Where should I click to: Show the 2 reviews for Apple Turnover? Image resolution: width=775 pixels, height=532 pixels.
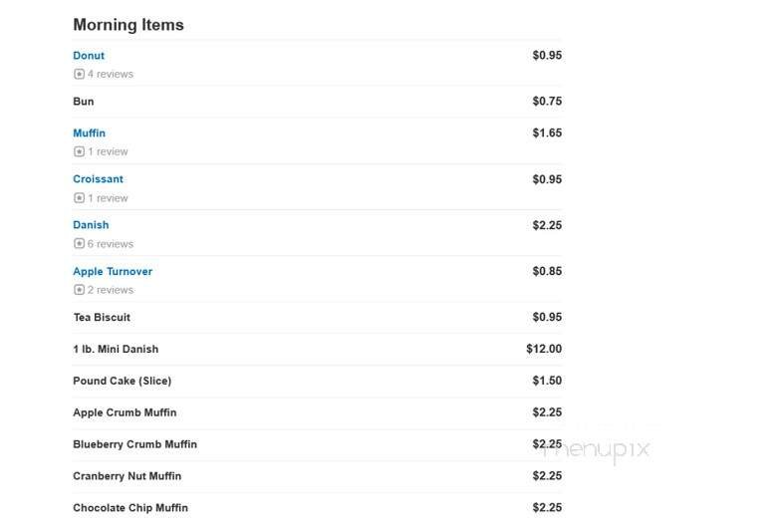tap(110, 290)
